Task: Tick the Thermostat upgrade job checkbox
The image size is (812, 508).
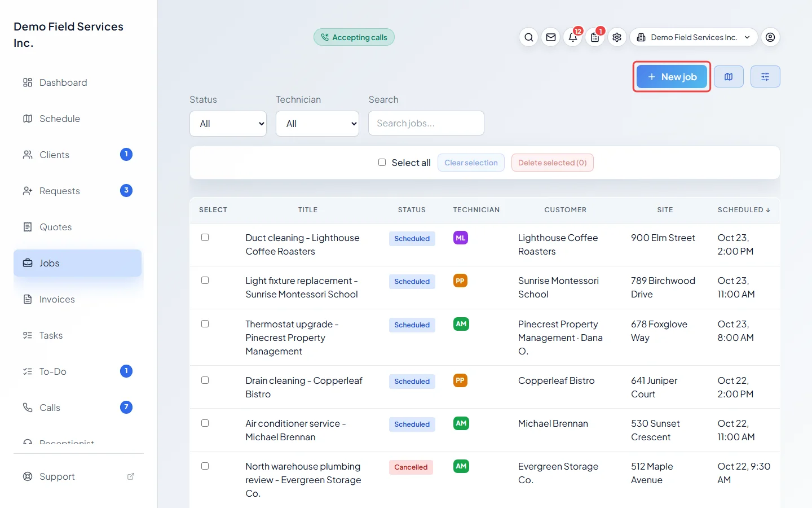Action: tap(205, 324)
